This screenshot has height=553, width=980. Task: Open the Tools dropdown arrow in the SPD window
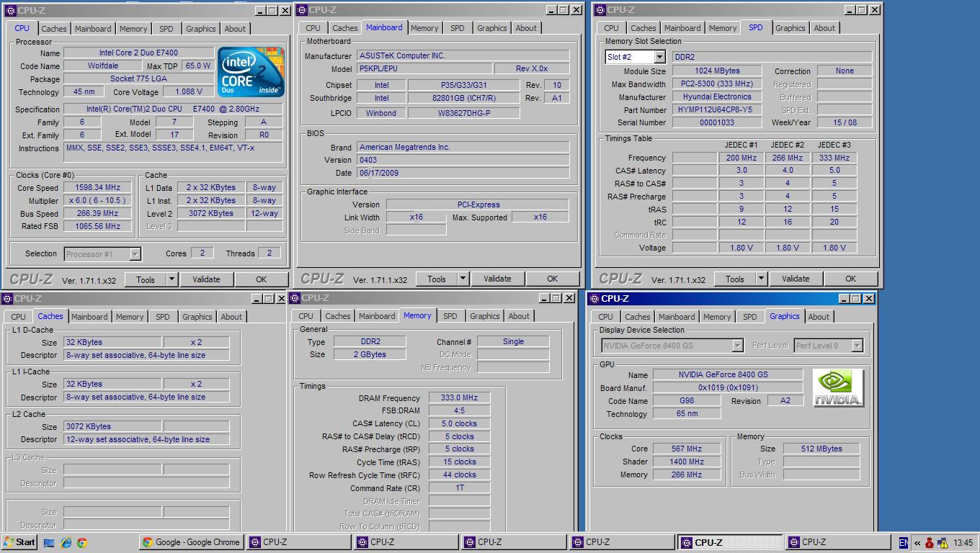point(761,279)
